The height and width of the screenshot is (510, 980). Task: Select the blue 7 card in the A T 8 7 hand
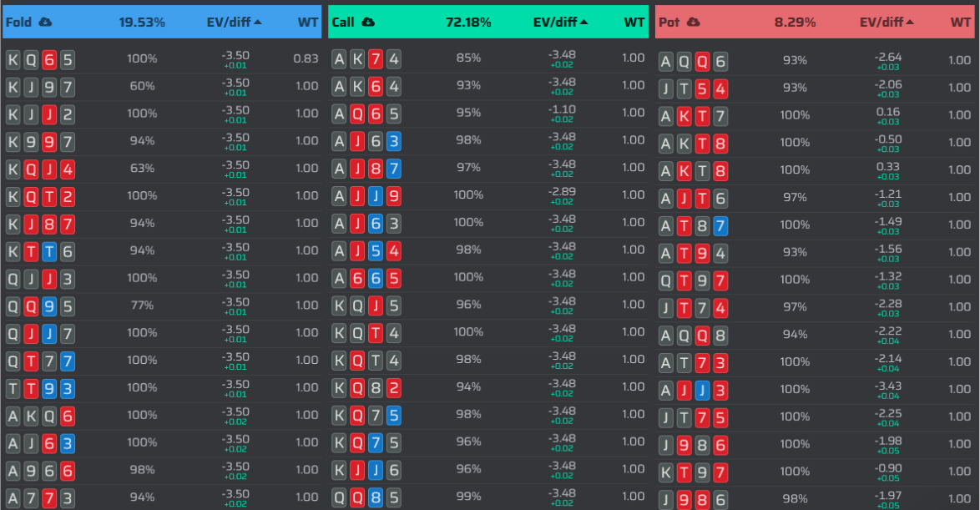[x=720, y=225]
